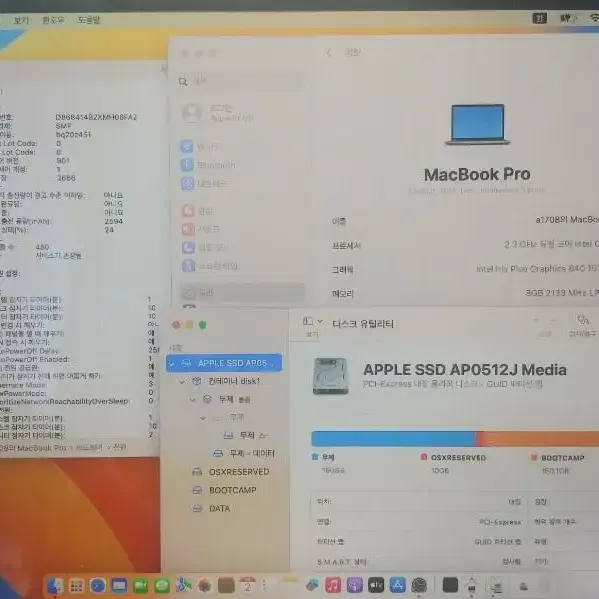Screen dimensions: 599x599
Task: Click the 이름 row with a1708의 MacBook
Action: pos(465,220)
